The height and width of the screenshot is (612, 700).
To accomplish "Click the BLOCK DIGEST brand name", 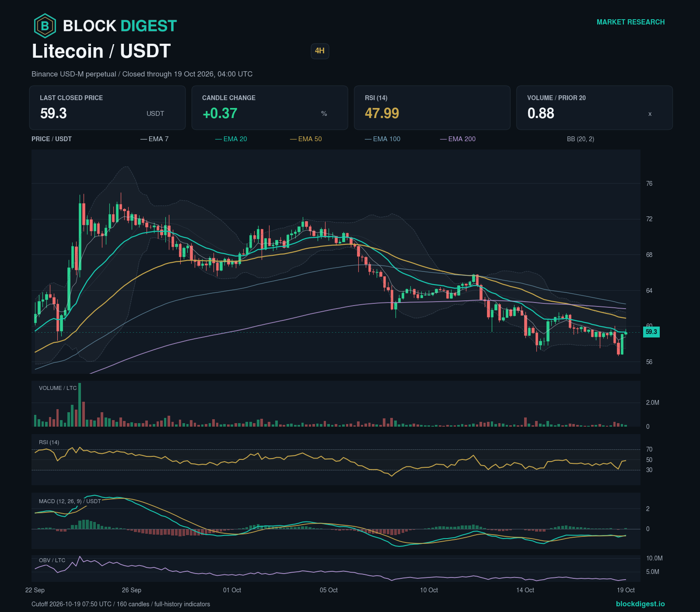I will pos(120,26).
